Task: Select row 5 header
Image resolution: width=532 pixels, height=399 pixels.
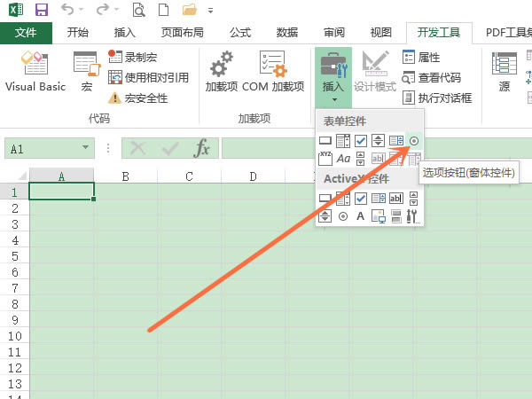Action: pyautogui.click(x=14, y=256)
